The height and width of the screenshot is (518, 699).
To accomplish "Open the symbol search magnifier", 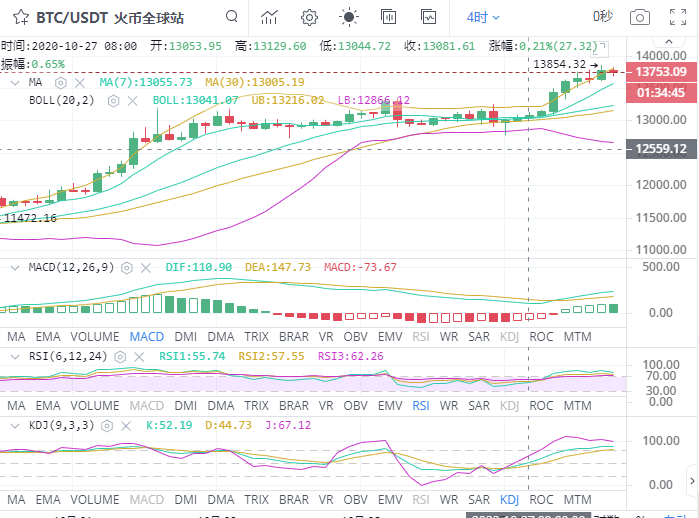I will [231, 17].
